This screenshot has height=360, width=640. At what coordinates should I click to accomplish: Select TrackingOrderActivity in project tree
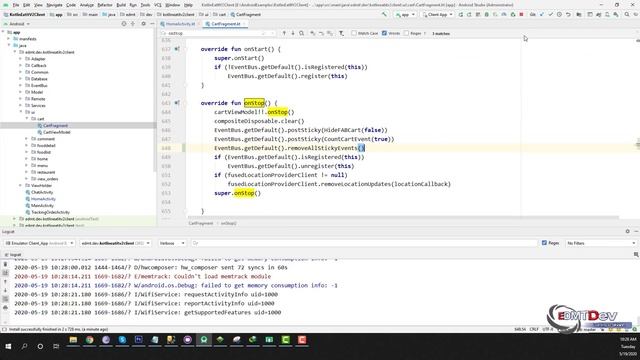click(x=50, y=212)
